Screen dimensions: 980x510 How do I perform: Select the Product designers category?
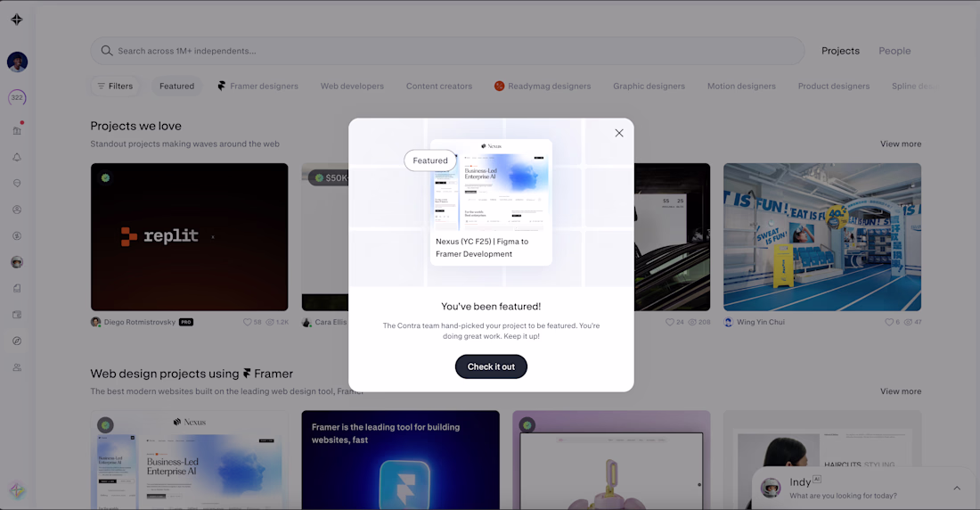[x=833, y=86]
